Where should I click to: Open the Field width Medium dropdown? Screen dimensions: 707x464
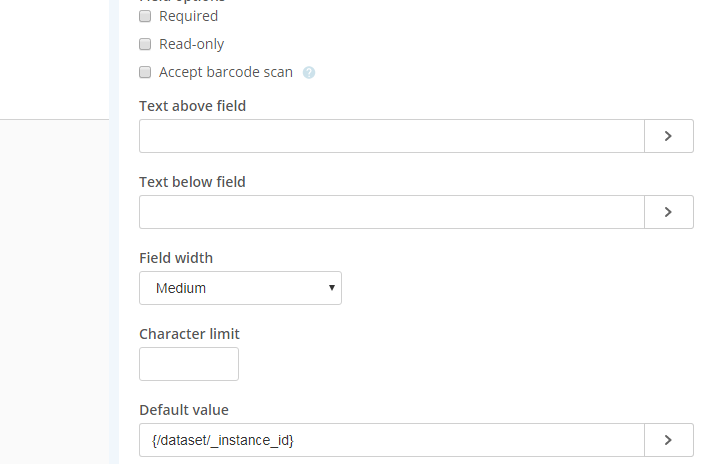click(x=240, y=288)
